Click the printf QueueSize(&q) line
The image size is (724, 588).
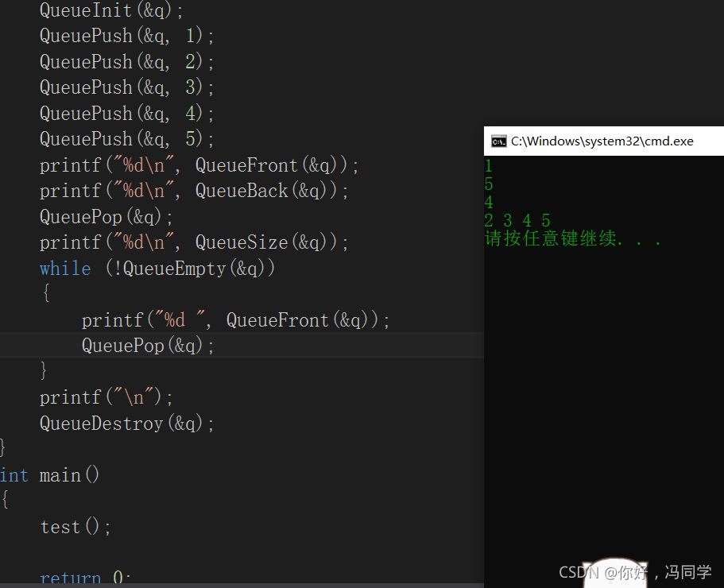click(x=194, y=243)
